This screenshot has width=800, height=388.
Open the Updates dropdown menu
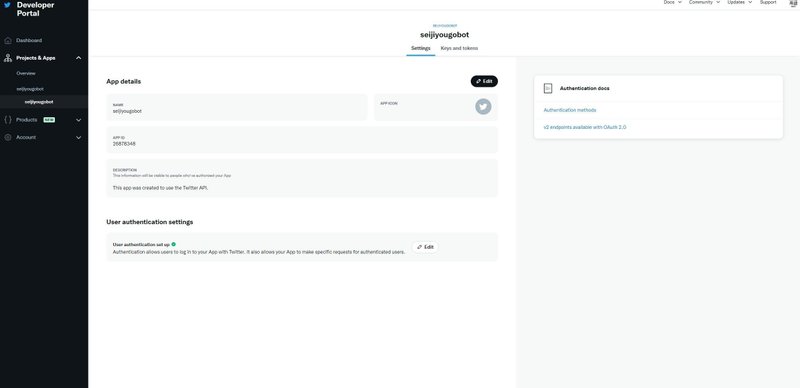[739, 3]
